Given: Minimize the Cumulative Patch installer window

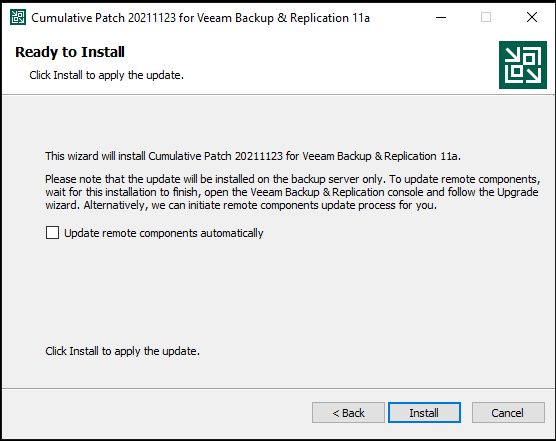Looking at the screenshot, I should click(x=441, y=17).
